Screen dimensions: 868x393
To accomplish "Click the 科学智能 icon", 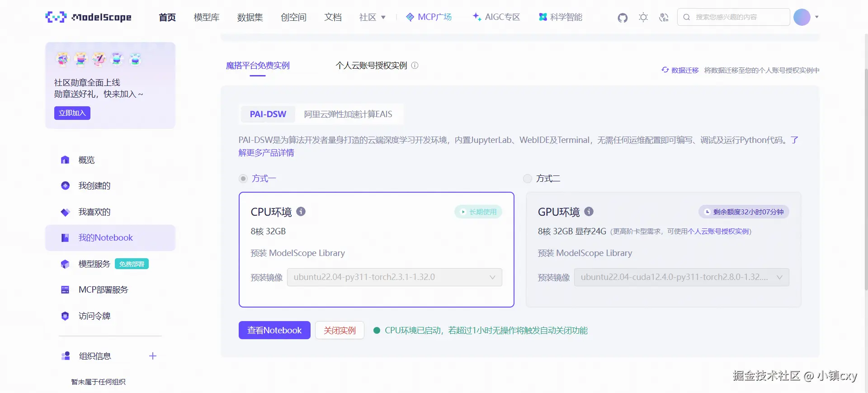I will tap(543, 17).
